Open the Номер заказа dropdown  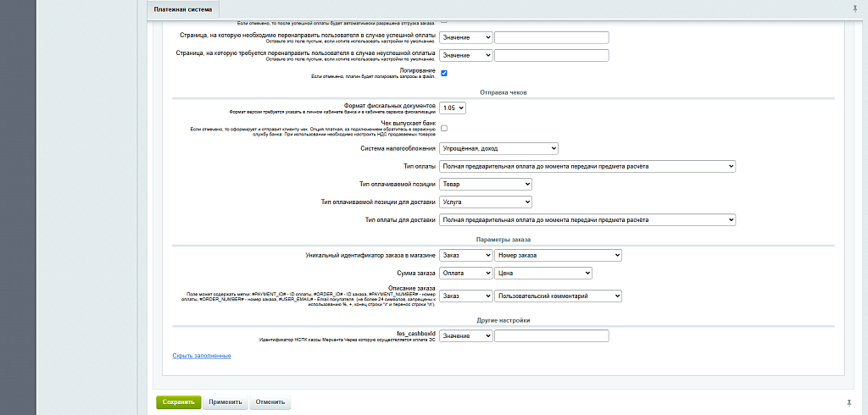coord(559,255)
